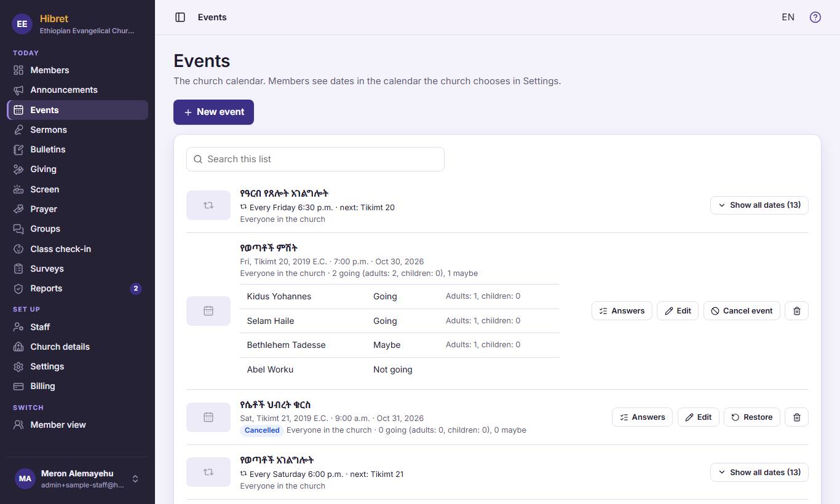The height and width of the screenshot is (504, 840).
Task: Open Answers for የሴቶች ህብረት ቁርስ event
Action: pos(642,417)
